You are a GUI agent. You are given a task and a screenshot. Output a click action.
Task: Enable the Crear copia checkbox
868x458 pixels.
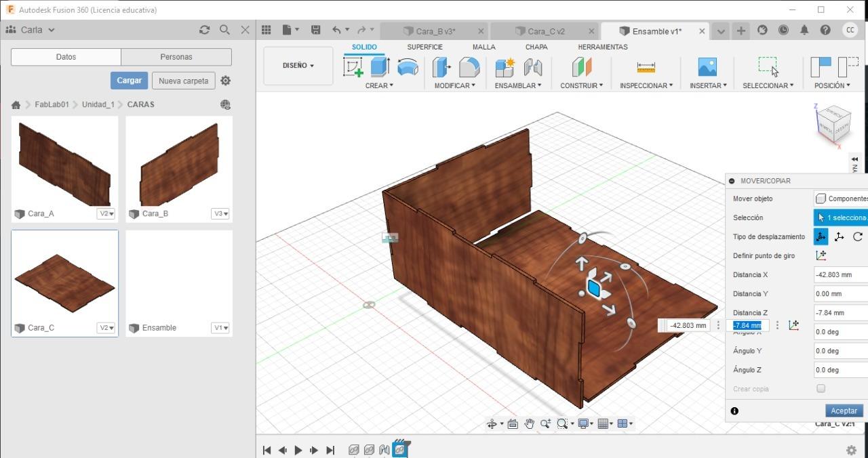(821, 389)
